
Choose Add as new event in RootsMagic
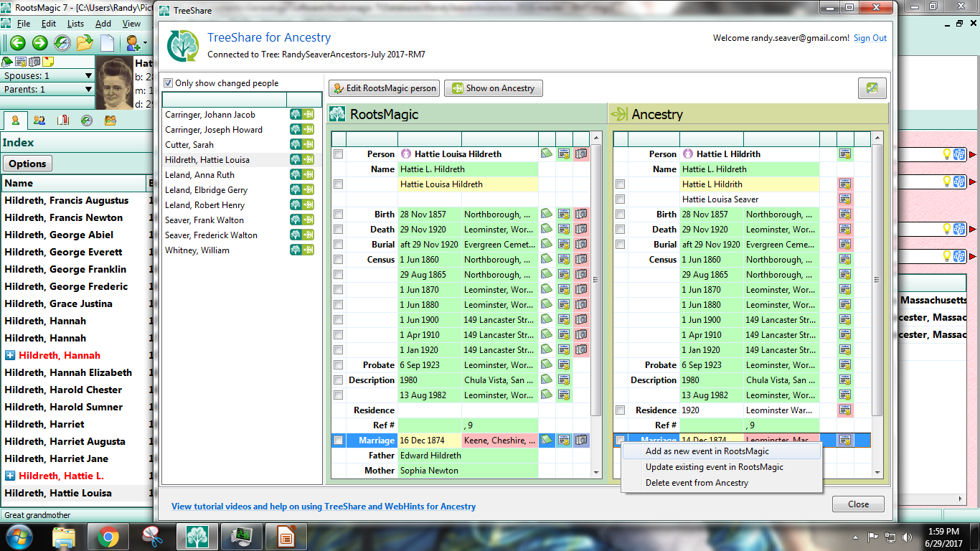pos(721,451)
